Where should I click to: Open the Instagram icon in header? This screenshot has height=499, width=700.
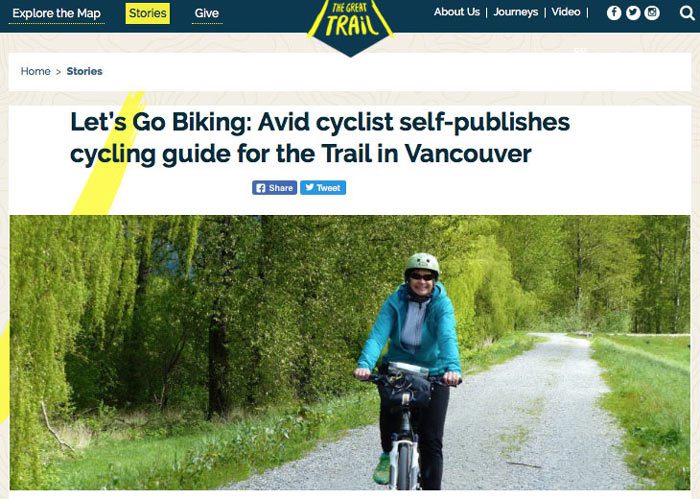[652, 13]
